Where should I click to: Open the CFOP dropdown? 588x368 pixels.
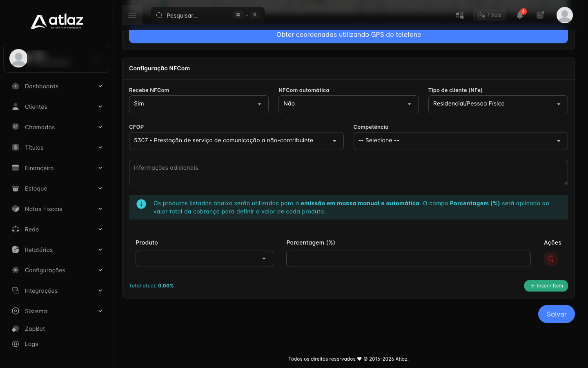coord(236,141)
